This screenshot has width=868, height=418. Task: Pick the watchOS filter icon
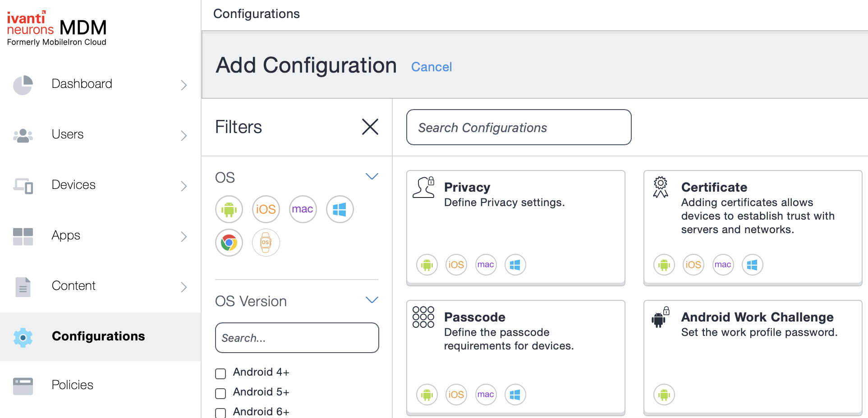[266, 243]
